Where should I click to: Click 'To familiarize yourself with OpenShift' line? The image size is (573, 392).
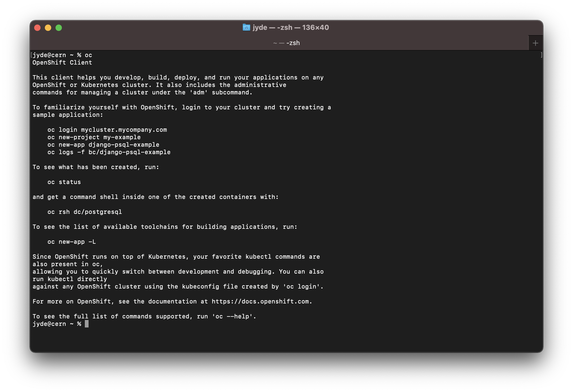[182, 107]
